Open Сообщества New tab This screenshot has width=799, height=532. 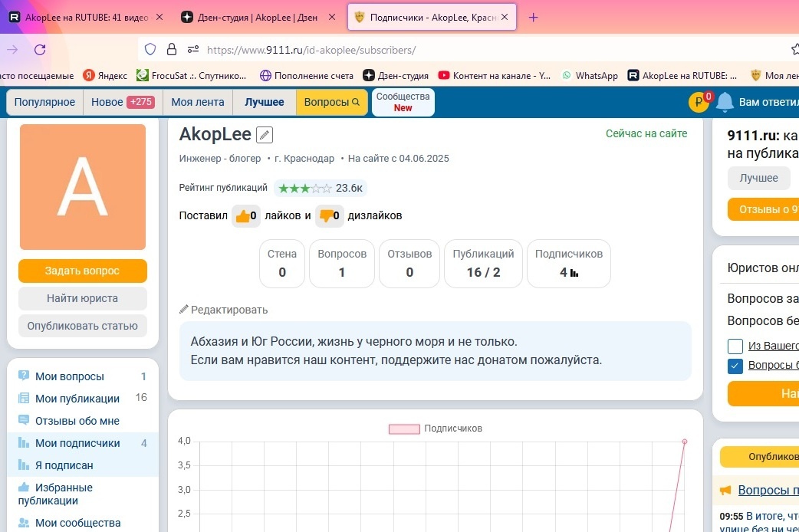(x=403, y=102)
